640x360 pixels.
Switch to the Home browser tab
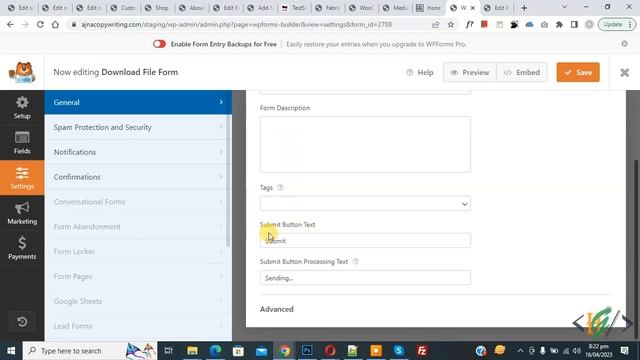pyautogui.click(x=429, y=8)
